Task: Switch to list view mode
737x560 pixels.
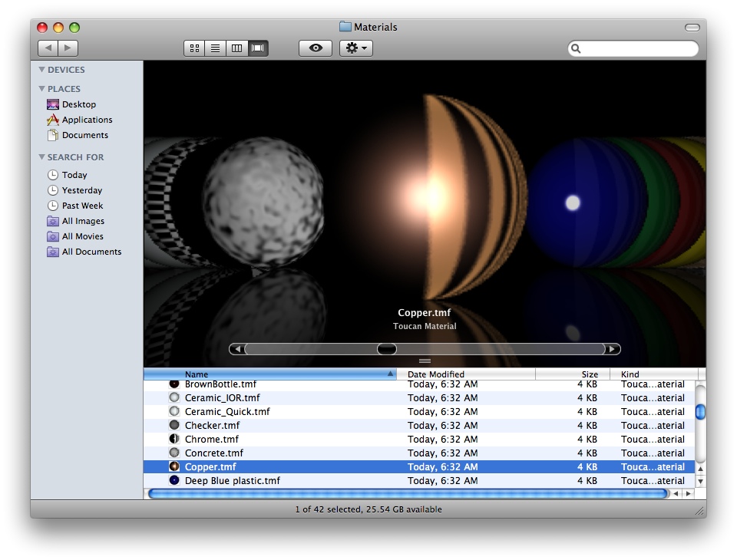Action: (216, 48)
